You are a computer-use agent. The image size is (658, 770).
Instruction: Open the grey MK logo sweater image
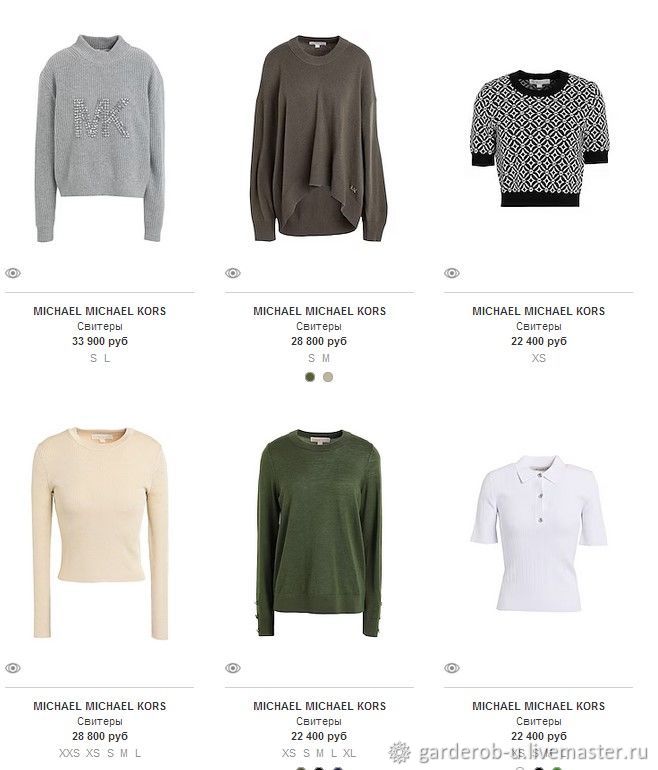(100, 138)
